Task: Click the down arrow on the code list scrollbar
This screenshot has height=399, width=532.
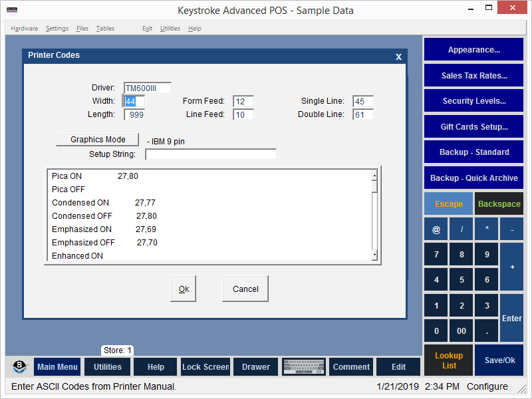Action: click(x=374, y=255)
